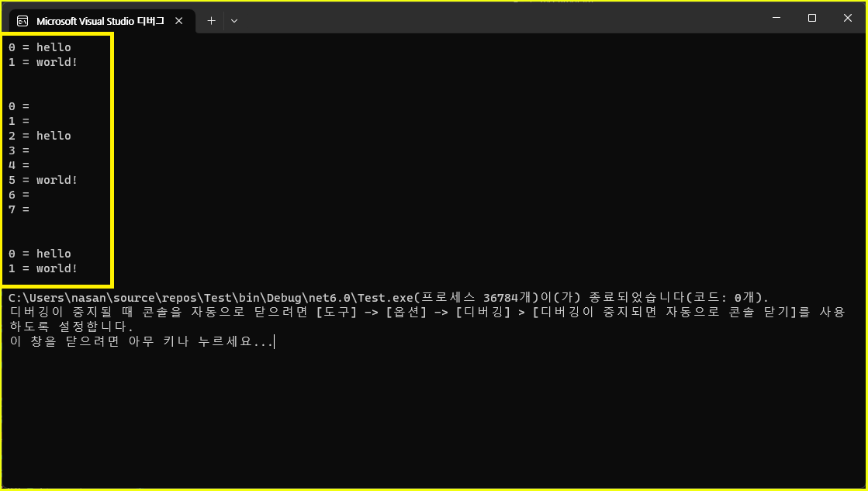
Task: Close the terminal window
Action: tap(848, 18)
